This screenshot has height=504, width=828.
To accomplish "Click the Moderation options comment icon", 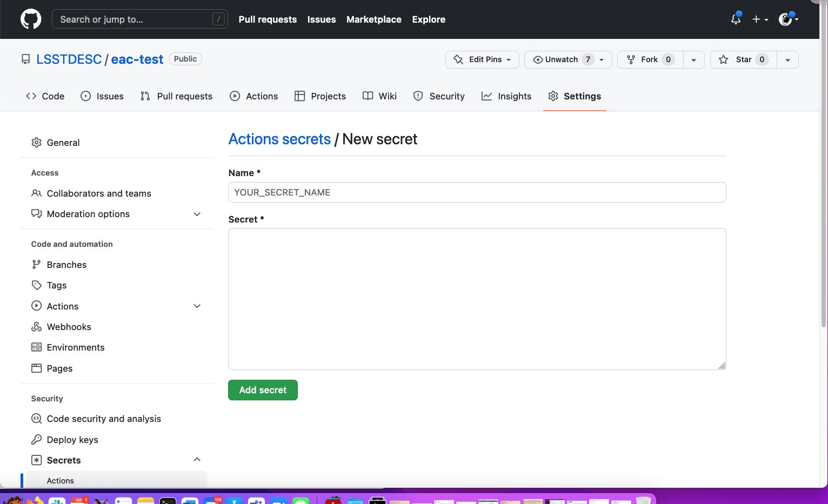I will pos(36,214).
